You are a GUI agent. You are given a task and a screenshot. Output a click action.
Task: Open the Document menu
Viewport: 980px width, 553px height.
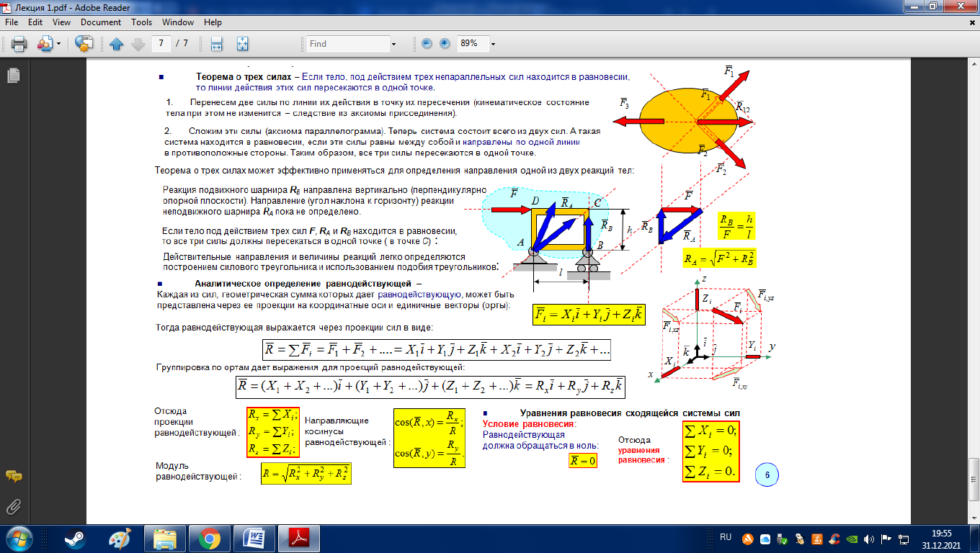tap(101, 22)
